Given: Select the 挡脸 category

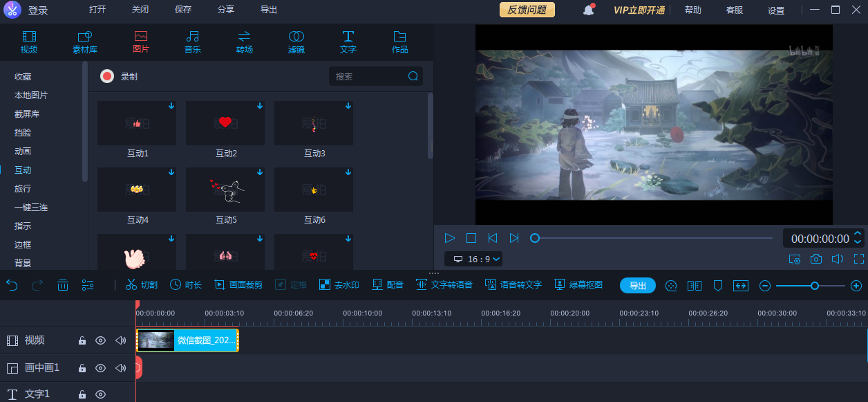Looking at the screenshot, I should [x=23, y=132].
